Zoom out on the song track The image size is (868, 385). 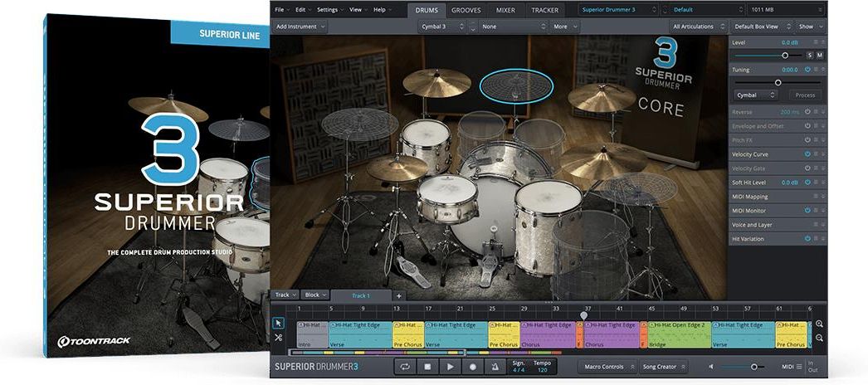pos(819,338)
